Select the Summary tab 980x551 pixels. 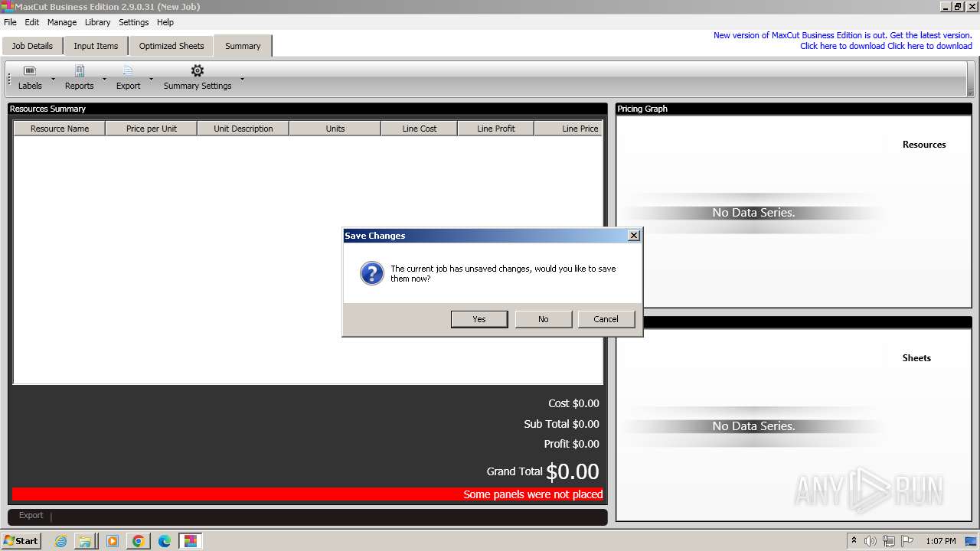point(243,46)
